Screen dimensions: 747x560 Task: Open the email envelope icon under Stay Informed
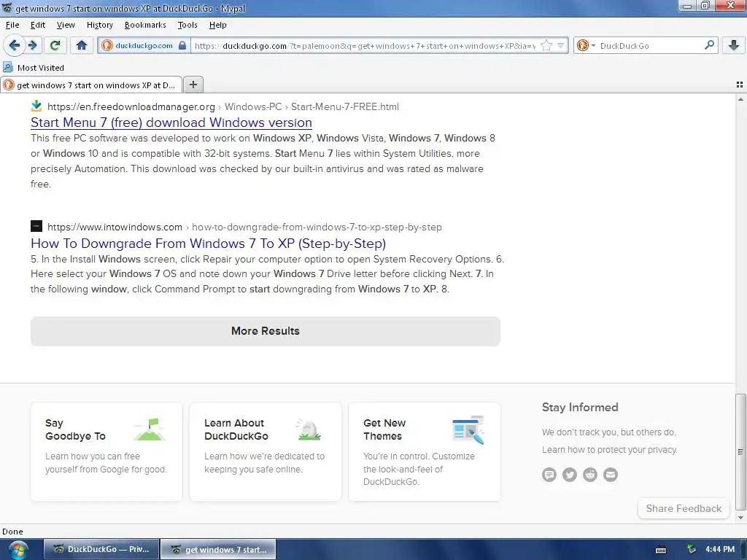(x=611, y=474)
